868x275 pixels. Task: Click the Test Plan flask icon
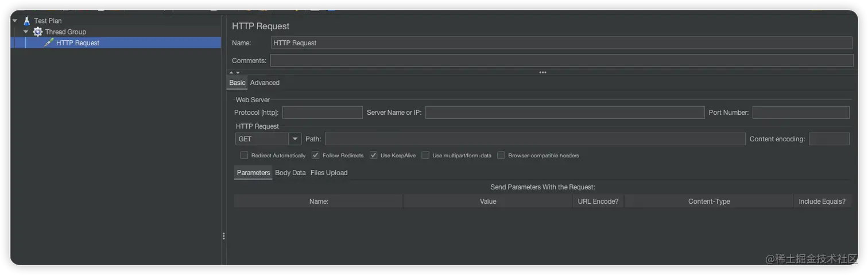(26, 21)
